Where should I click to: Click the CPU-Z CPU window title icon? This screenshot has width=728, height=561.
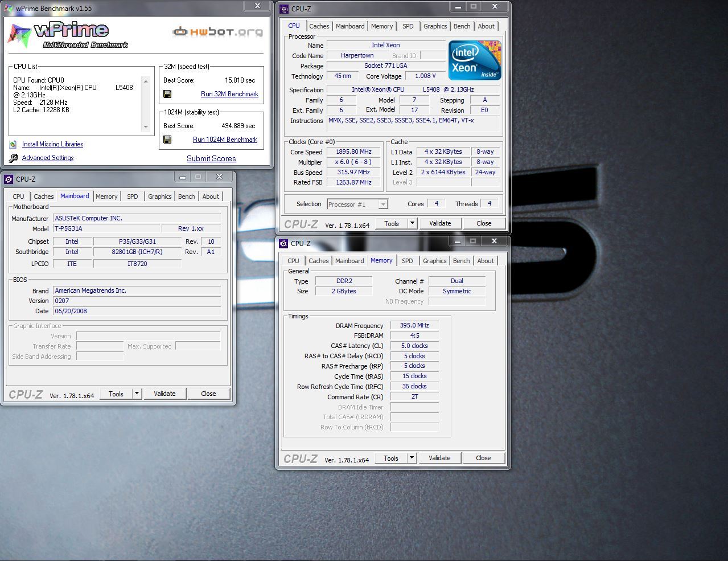point(284,9)
